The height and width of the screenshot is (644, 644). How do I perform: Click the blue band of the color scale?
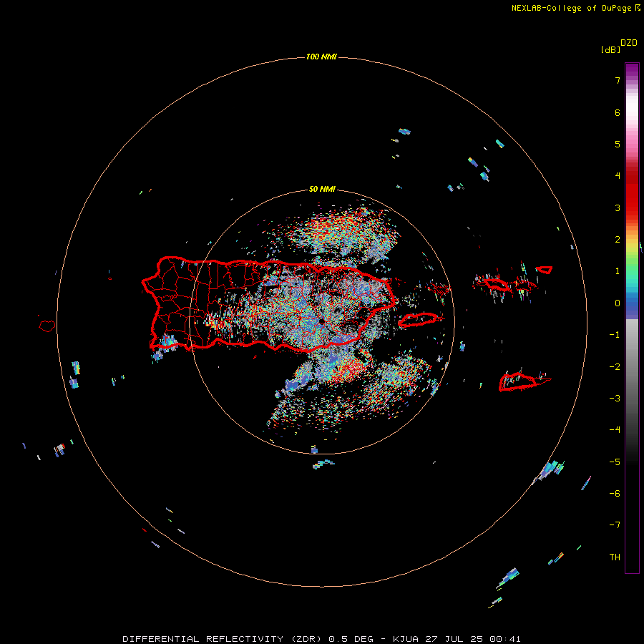pos(632,306)
